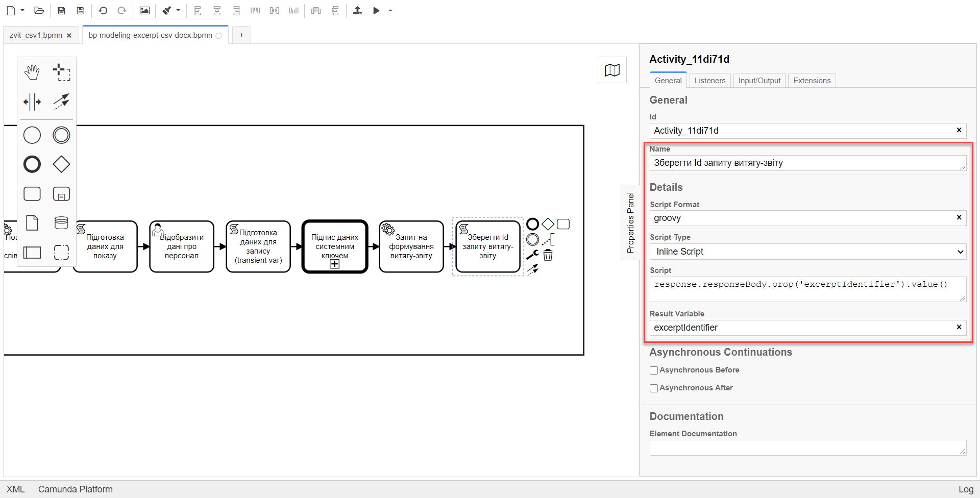Select 'Запит на формування витягу-звіту' task
The image size is (980, 498).
(x=411, y=246)
